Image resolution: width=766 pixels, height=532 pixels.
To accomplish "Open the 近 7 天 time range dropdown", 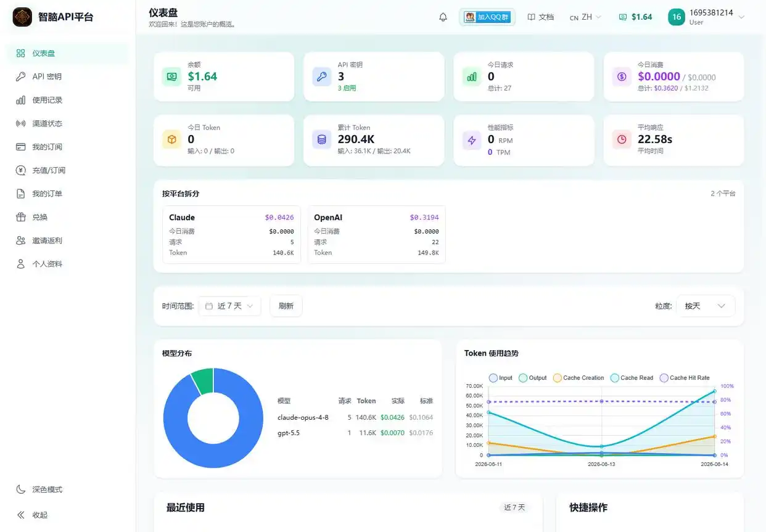I will [x=229, y=306].
